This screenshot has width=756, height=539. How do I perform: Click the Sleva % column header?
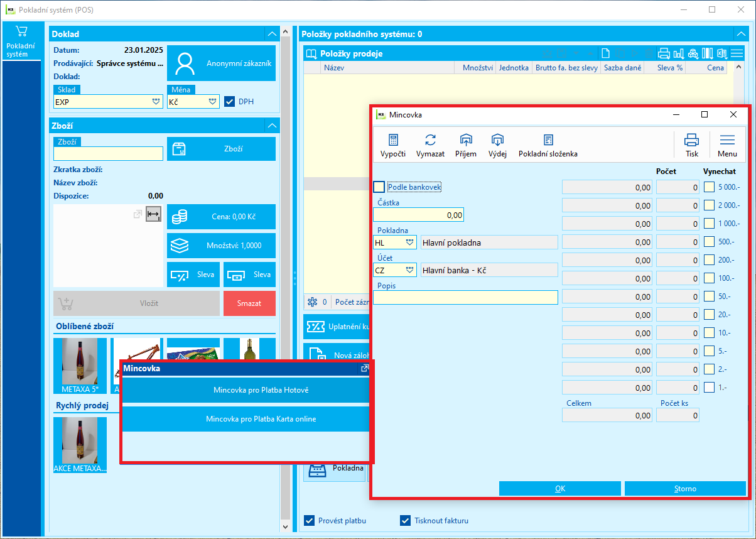coord(664,68)
